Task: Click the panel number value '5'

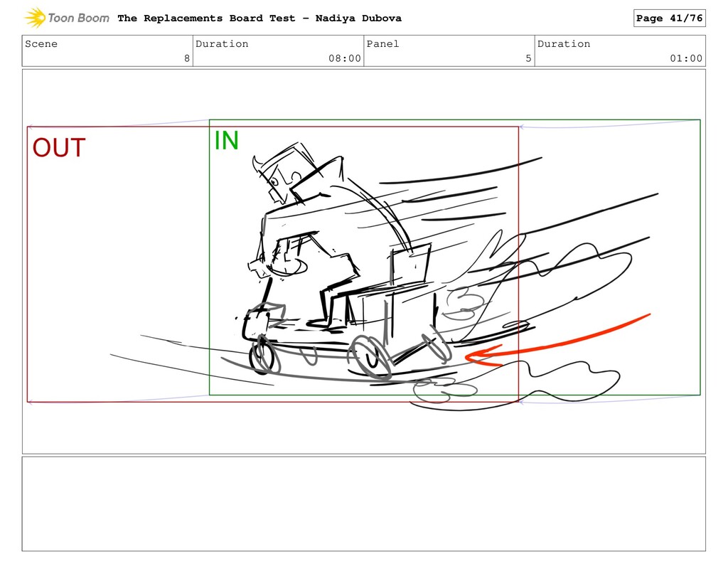Action: point(528,58)
